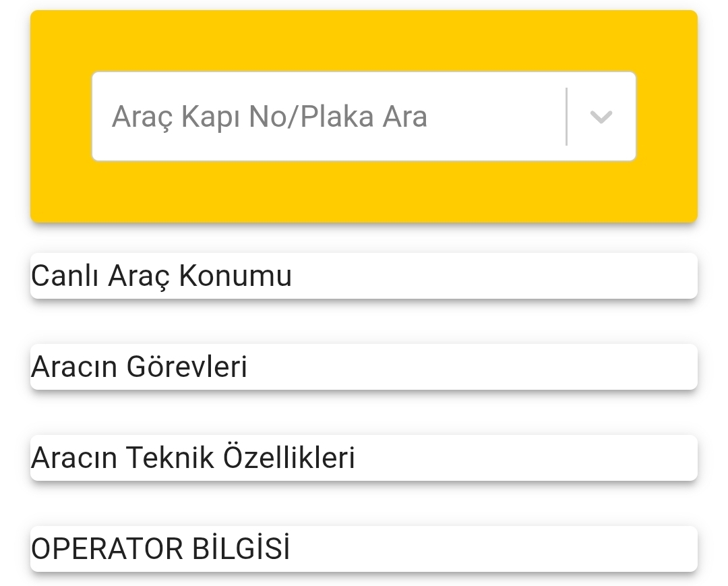728x586 pixels.
Task: Select the OPERATOR BİLGİSİ label
Action: tap(160, 549)
